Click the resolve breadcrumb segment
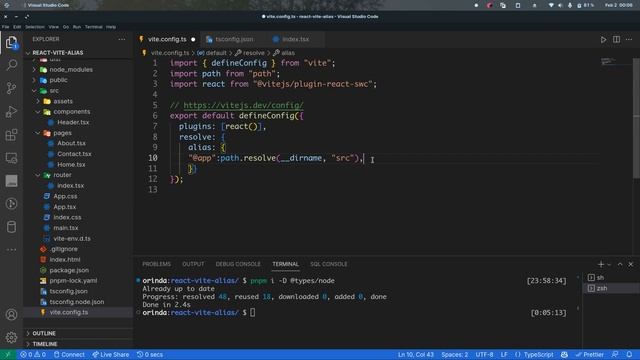640x360 pixels. pyautogui.click(x=253, y=53)
